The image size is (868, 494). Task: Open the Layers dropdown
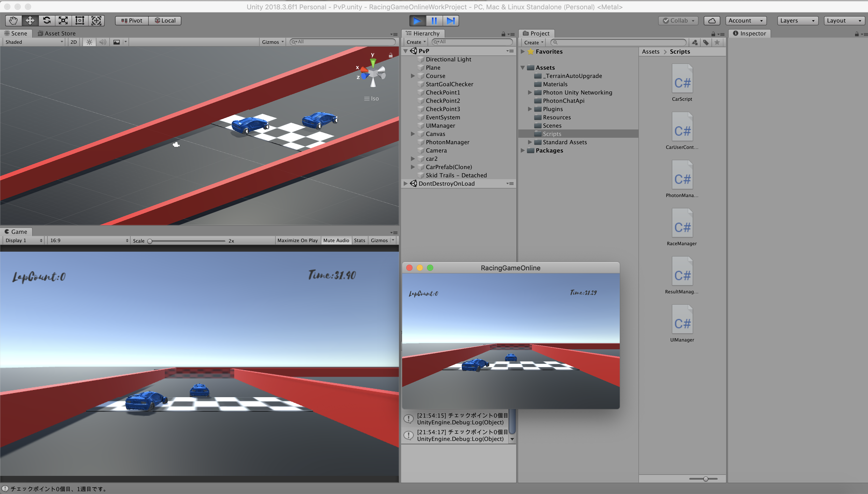797,21
